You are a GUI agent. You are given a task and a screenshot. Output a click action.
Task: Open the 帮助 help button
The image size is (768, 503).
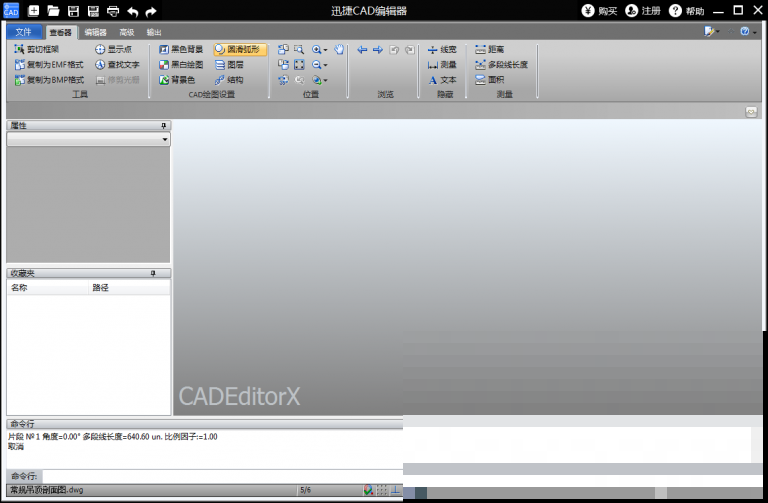tap(687, 11)
